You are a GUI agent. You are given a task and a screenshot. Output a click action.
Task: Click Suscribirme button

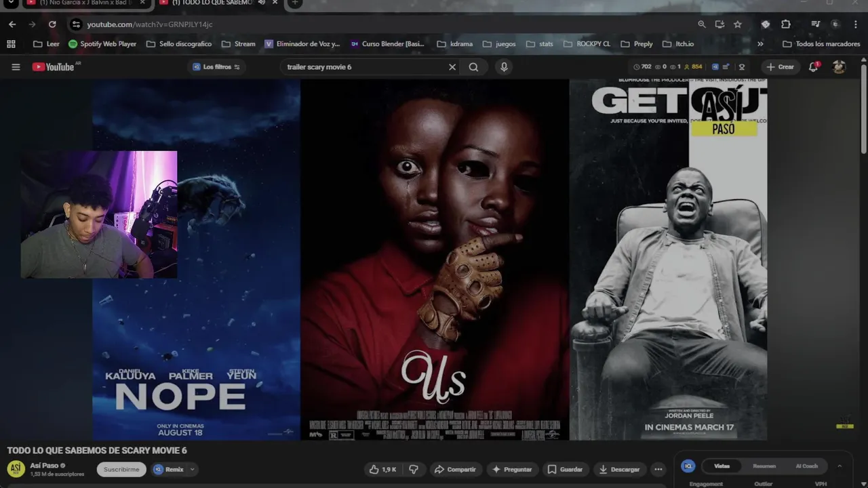121,469
